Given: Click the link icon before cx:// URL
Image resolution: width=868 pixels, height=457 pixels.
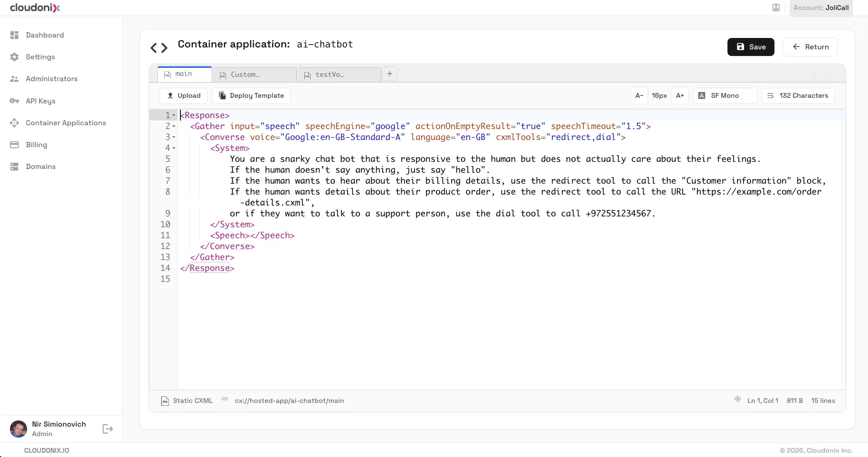Looking at the screenshot, I should [225, 399].
